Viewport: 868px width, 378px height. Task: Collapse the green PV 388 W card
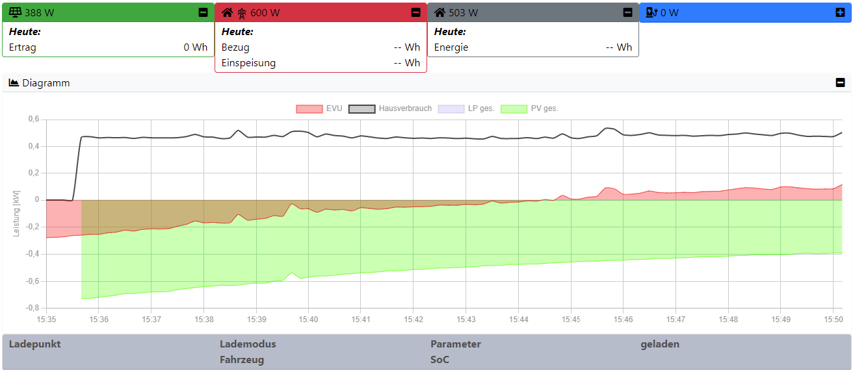(204, 12)
